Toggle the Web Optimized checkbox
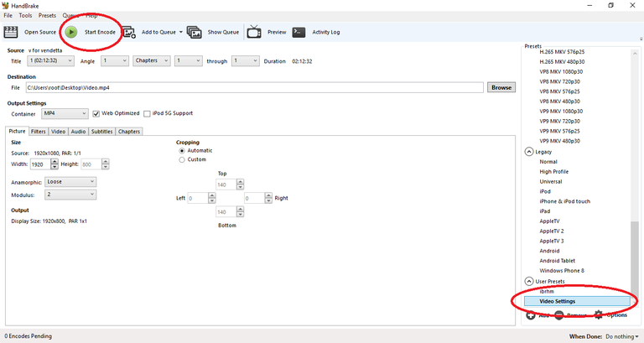 tap(96, 114)
